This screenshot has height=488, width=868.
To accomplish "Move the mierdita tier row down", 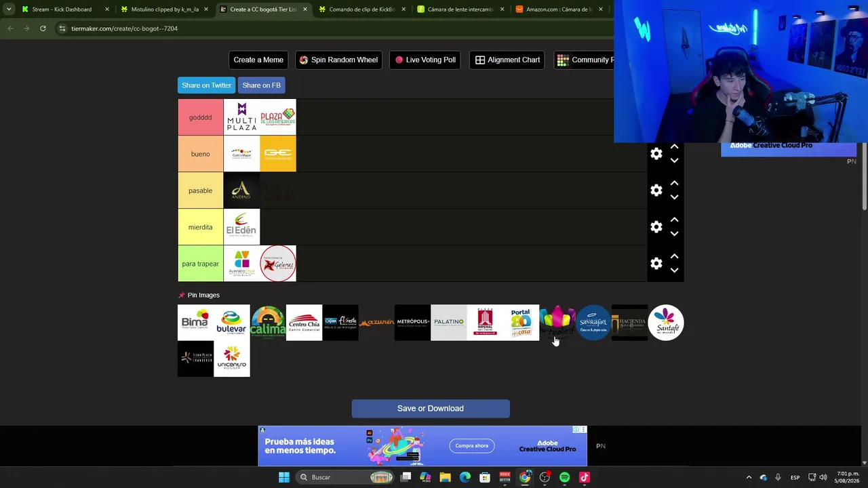I will 674,234.
